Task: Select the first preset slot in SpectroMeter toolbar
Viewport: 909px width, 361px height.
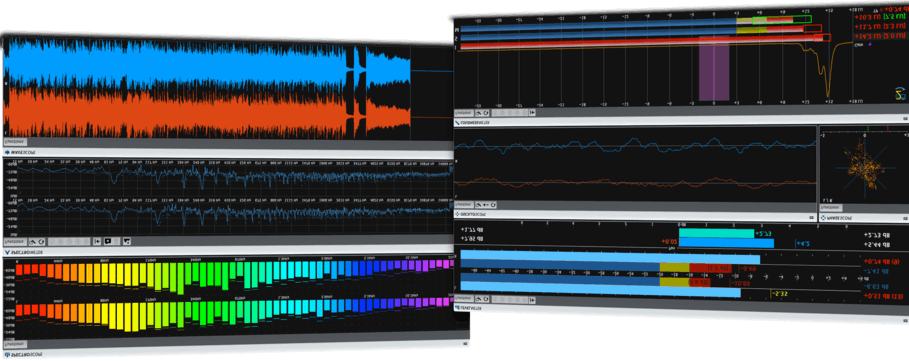Action: pos(52,242)
